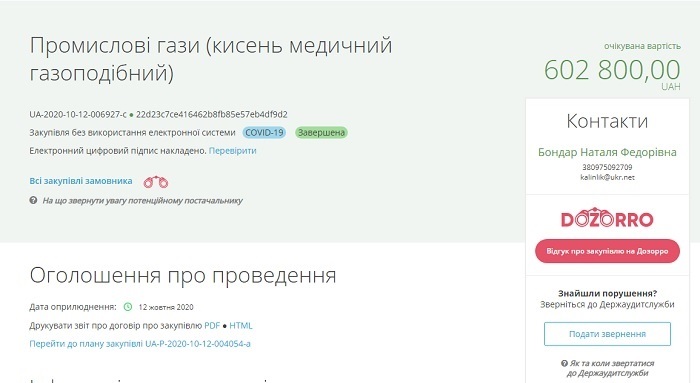Click the tender ID UA-2020-10-12-006927-c
The image size is (700, 383).
78,114
